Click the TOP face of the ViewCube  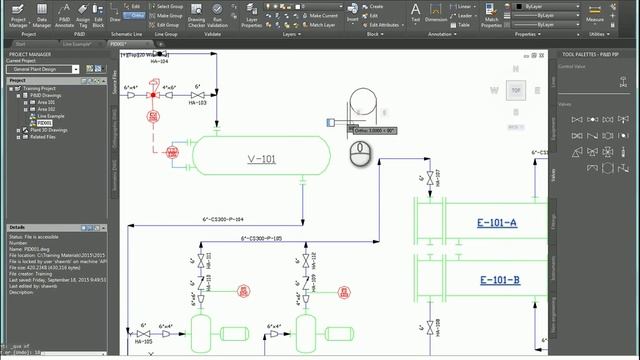tap(516, 90)
